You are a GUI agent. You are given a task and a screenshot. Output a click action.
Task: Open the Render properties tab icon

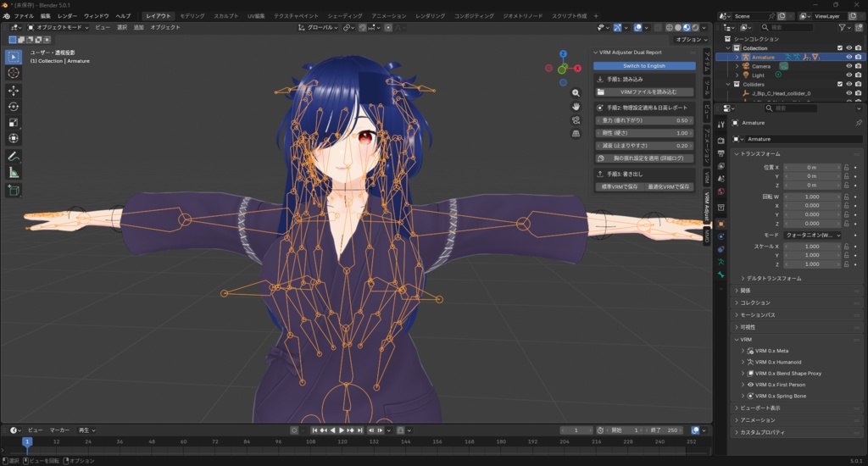721,141
